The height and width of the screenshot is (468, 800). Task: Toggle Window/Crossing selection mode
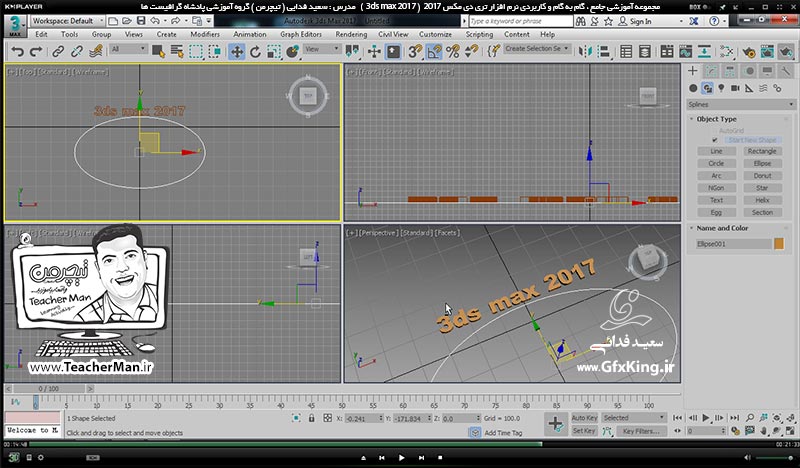click(215, 52)
